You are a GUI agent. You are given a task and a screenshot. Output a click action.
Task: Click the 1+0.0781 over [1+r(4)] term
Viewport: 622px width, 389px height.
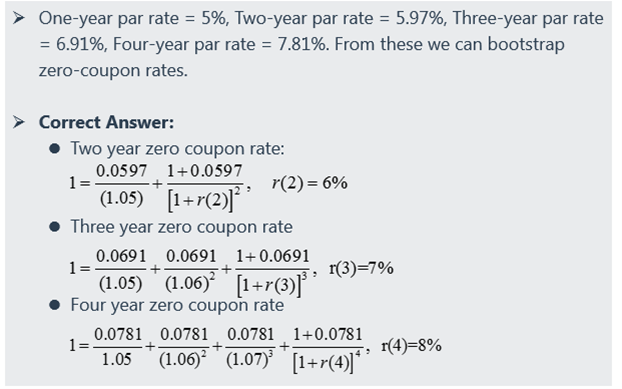tap(327, 350)
